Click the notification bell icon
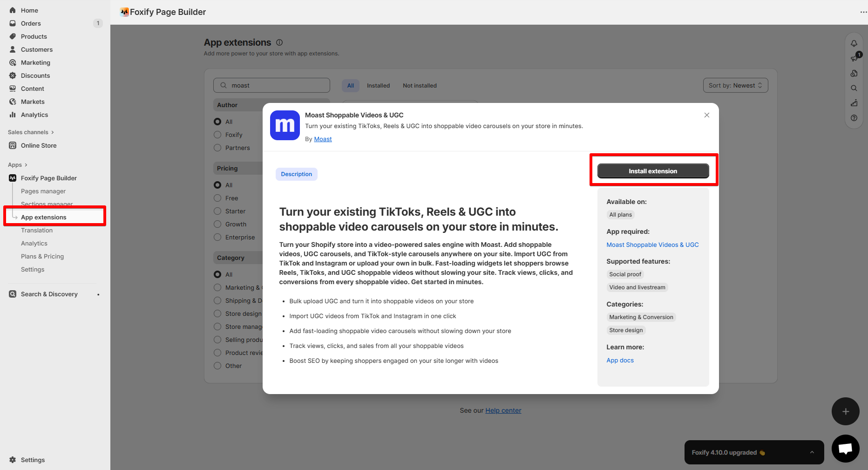The width and height of the screenshot is (868, 470). pyautogui.click(x=854, y=43)
